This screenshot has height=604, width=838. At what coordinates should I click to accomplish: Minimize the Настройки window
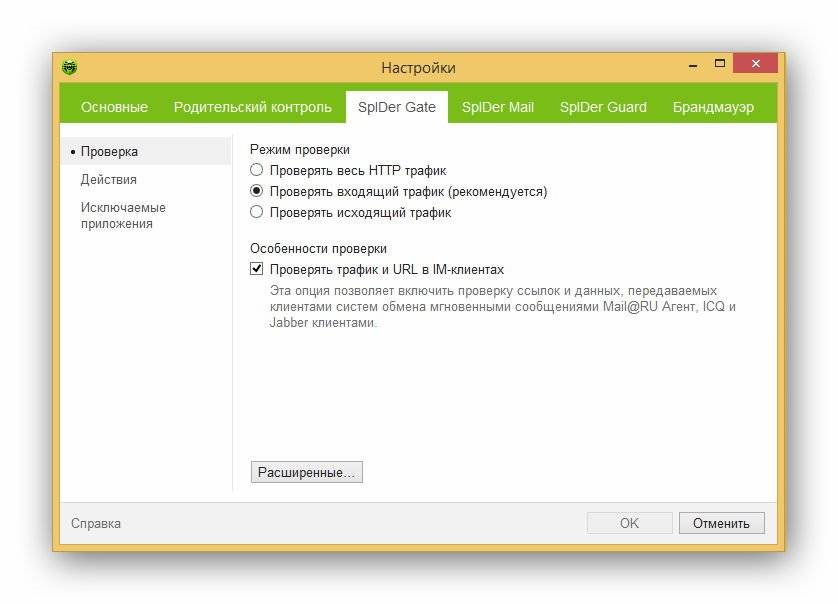pyautogui.click(x=693, y=65)
